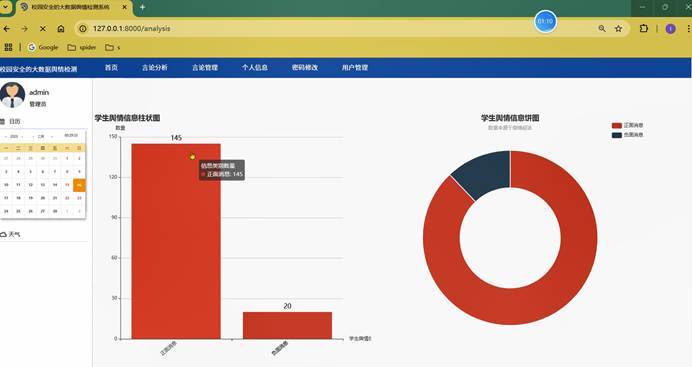
Task: Open the spider bookmark folder
Action: 82,47
